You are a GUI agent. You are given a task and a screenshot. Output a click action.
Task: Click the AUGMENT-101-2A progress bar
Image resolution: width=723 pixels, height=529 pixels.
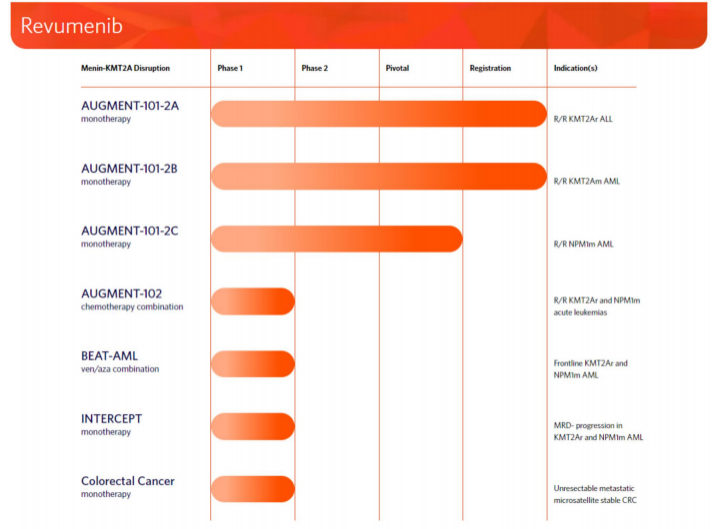tap(379, 114)
